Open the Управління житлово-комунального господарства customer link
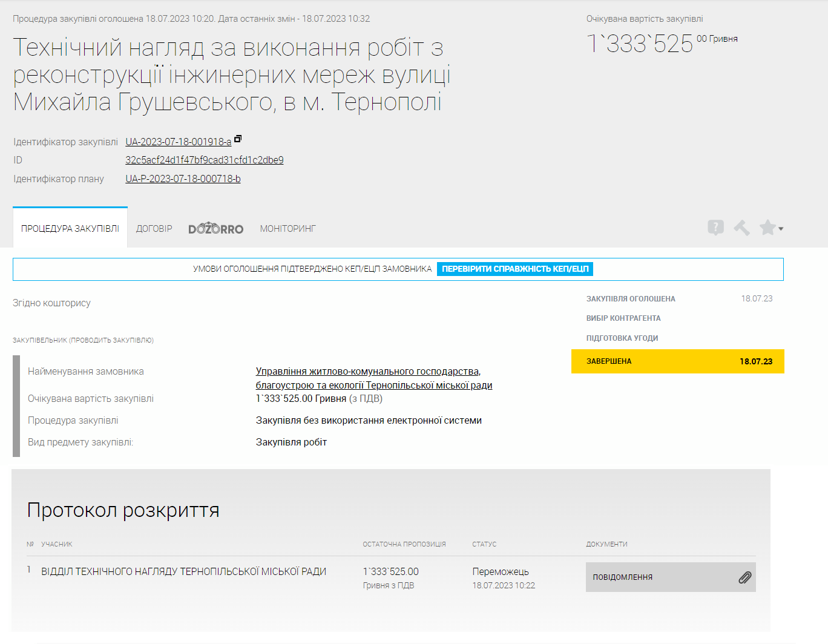 tap(369, 371)
